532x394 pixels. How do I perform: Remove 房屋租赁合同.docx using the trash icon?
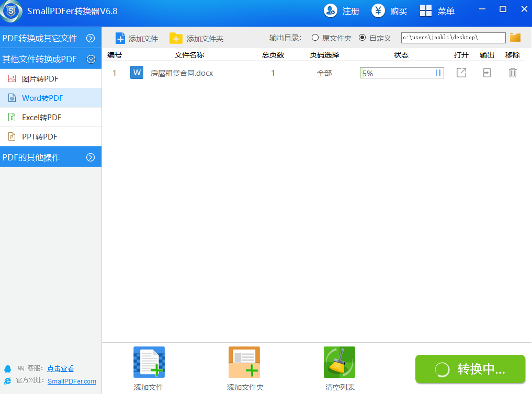pyautogui.click(x=513, y=73)
